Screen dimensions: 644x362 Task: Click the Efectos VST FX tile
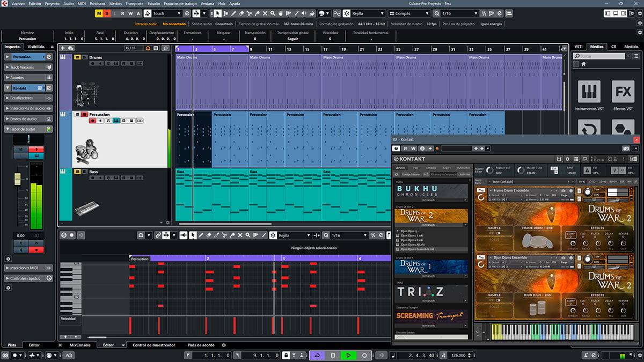click(x=623, y=92)
